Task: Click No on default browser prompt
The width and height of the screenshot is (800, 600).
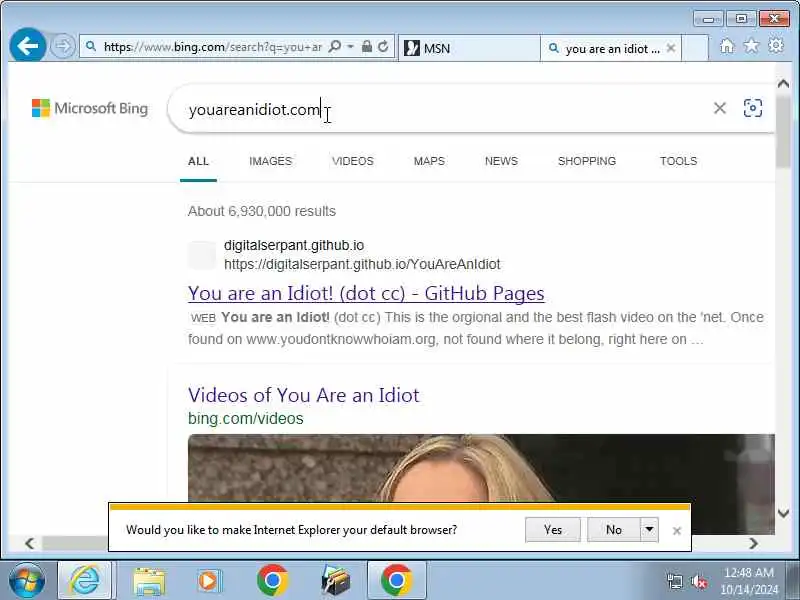Action: [x=614, y=530]
